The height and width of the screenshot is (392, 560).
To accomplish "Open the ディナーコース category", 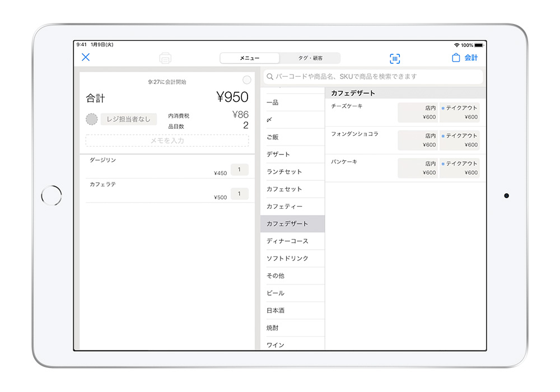I will tap(292, 241).
